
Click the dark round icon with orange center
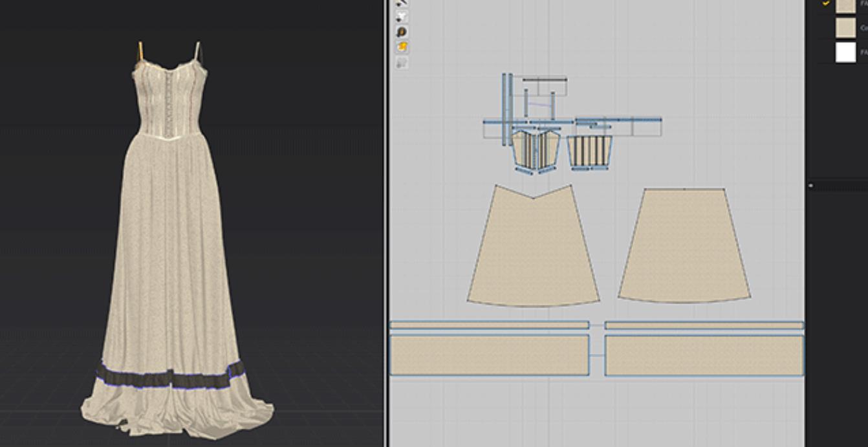(x=402, y=32)
